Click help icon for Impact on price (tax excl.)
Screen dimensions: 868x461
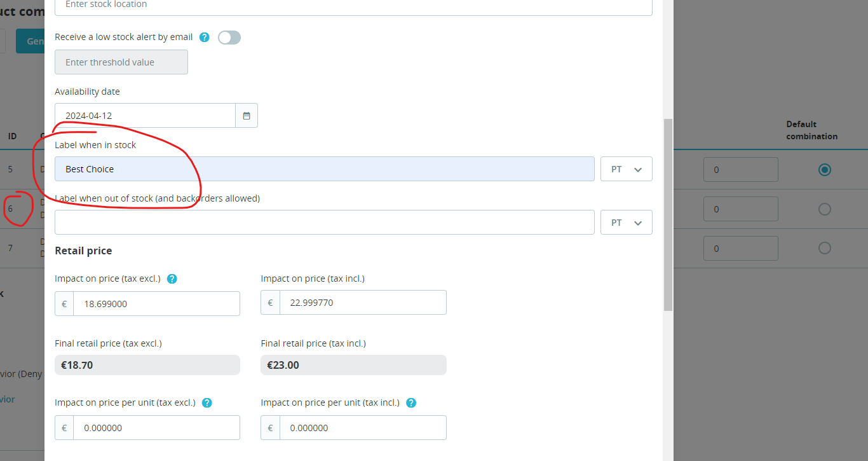click(x=172, y=279)
